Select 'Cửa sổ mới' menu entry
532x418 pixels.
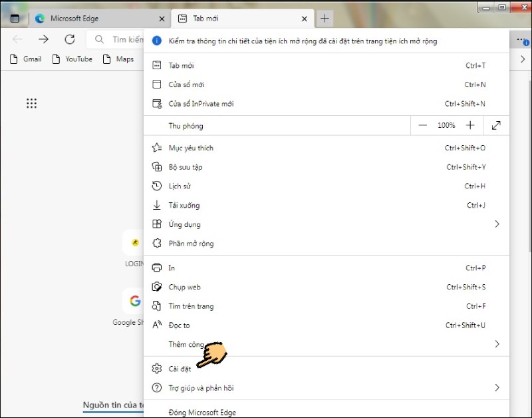click(x=327, y=85)
